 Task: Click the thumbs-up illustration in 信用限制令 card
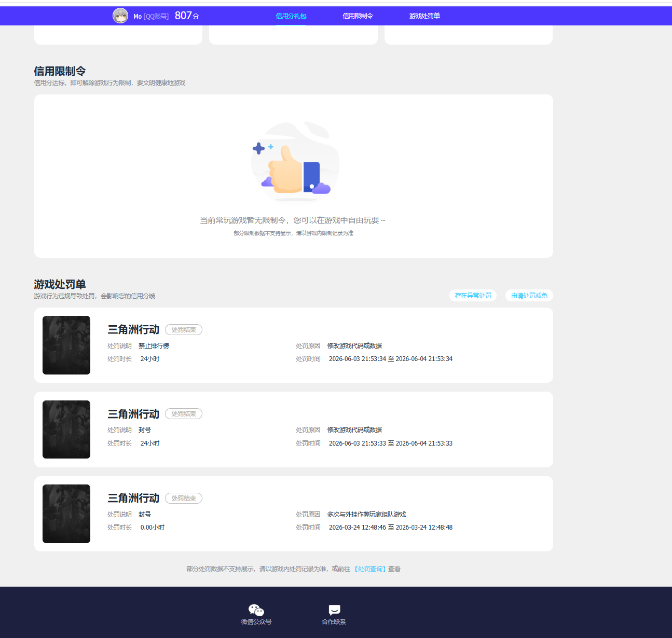[x=295, y=162]
